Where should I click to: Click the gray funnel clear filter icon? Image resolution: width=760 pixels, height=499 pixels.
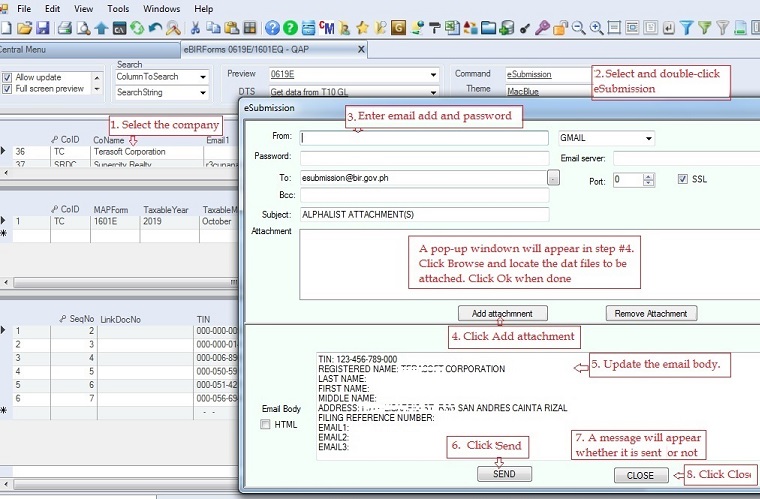click(x=722, y=28)
